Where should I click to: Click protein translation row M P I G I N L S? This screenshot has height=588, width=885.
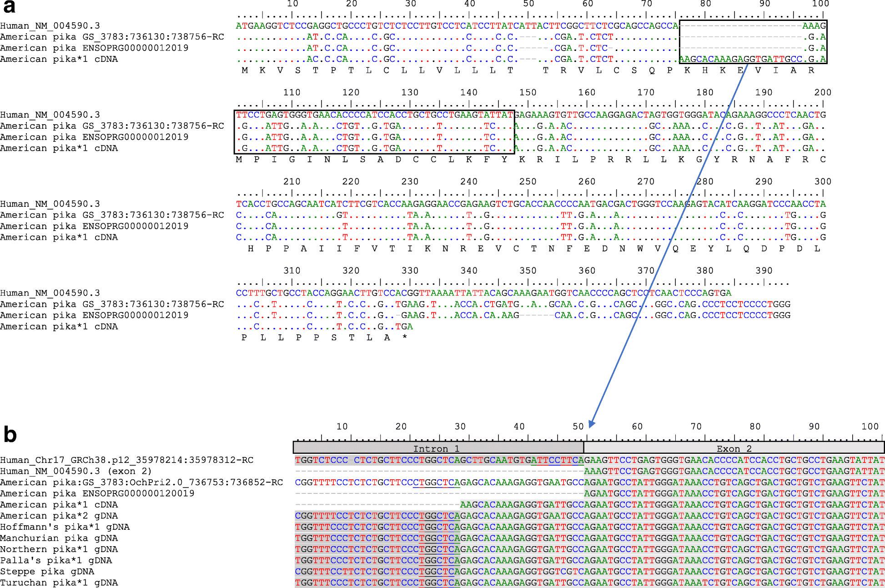(x=531, y=160)
